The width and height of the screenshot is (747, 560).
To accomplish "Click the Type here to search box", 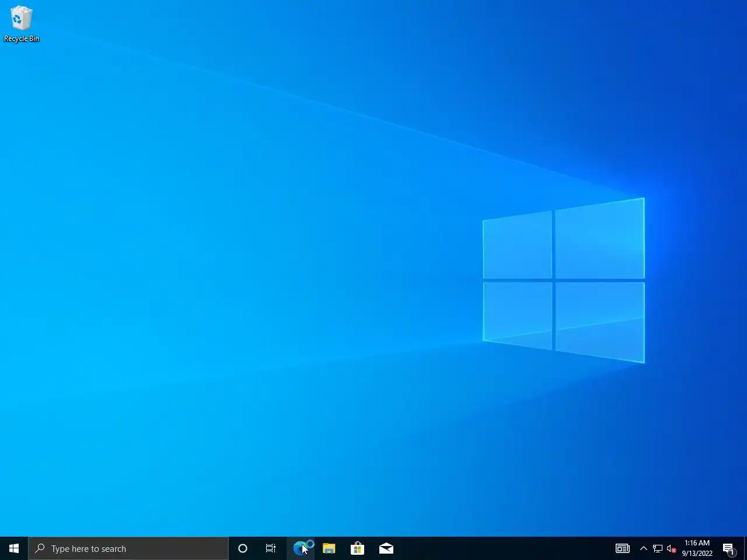I will pos(128,548).
